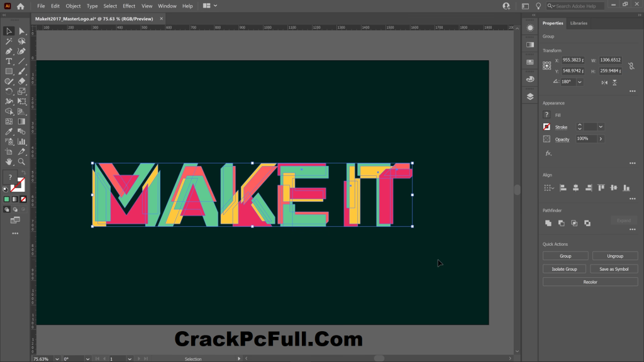Click the Home icon
Image resolution: width=644 pixels, height=362 pixels.
pos(21,6)
